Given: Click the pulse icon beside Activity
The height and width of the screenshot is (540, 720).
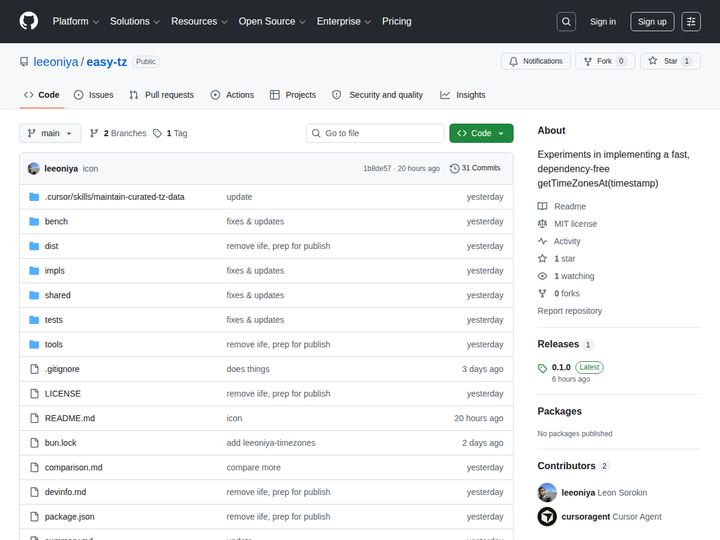Looking at the screenshot, I should pos(542,241).
